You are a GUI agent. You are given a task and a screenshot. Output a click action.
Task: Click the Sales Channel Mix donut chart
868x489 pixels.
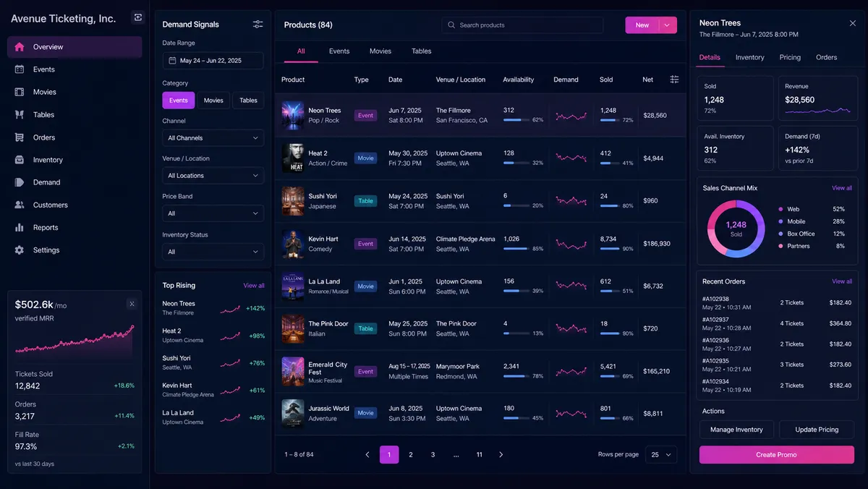(736, 229)
